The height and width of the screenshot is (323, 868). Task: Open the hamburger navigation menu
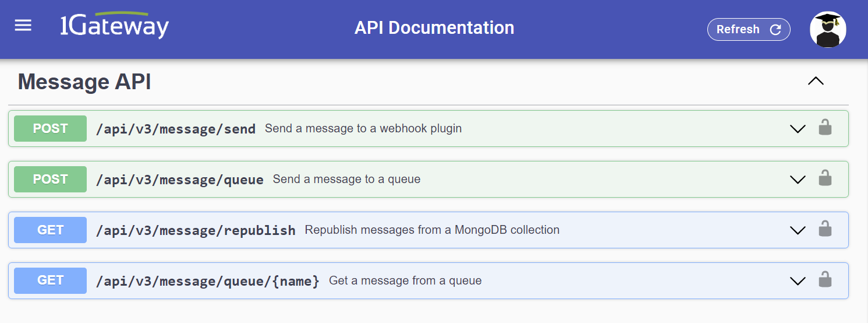click(23, 26)
